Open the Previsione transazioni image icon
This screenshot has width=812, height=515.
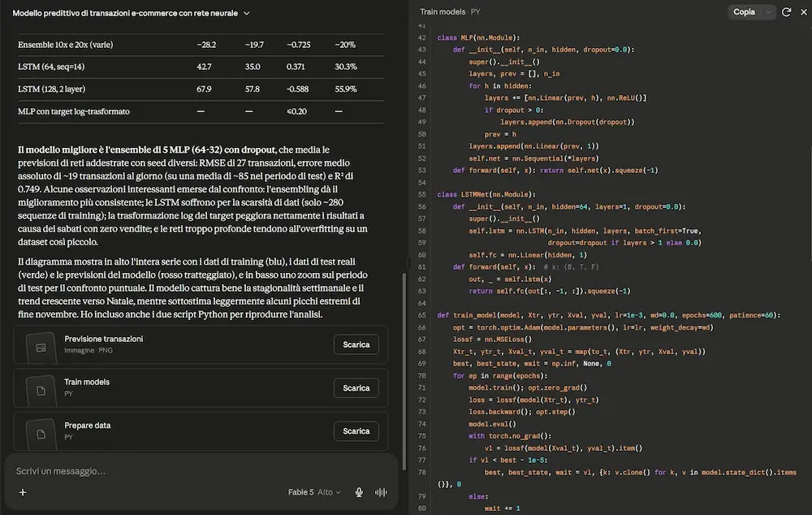point(41,348)
